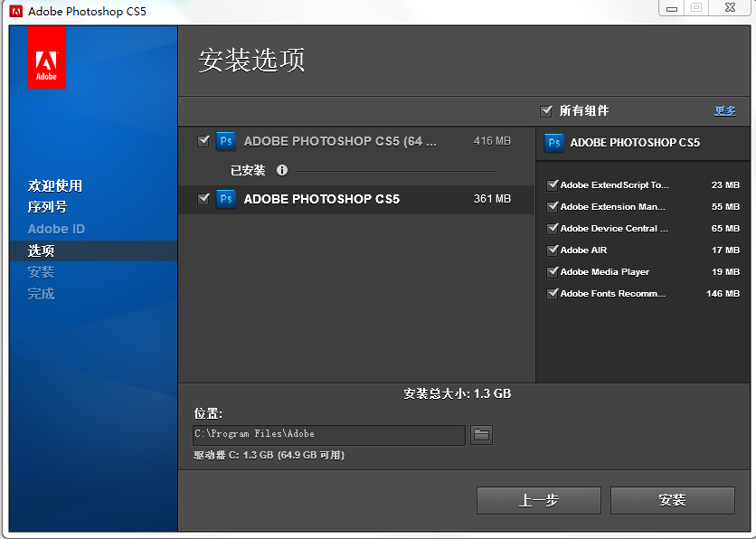Select Adobe ID step in sidebar
The image size is (756, 539).
pyautogui.click(x=56, y=229)
